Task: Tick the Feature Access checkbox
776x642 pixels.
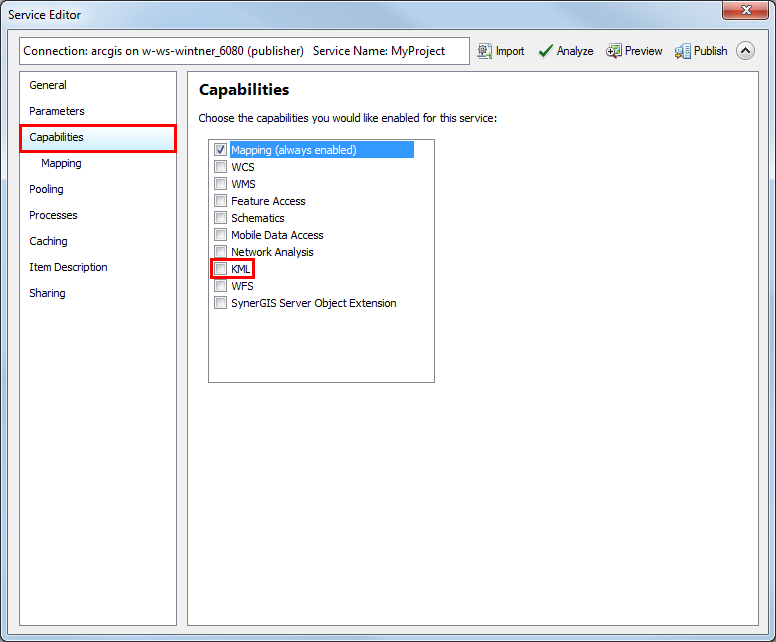Action: pos(221,201)
